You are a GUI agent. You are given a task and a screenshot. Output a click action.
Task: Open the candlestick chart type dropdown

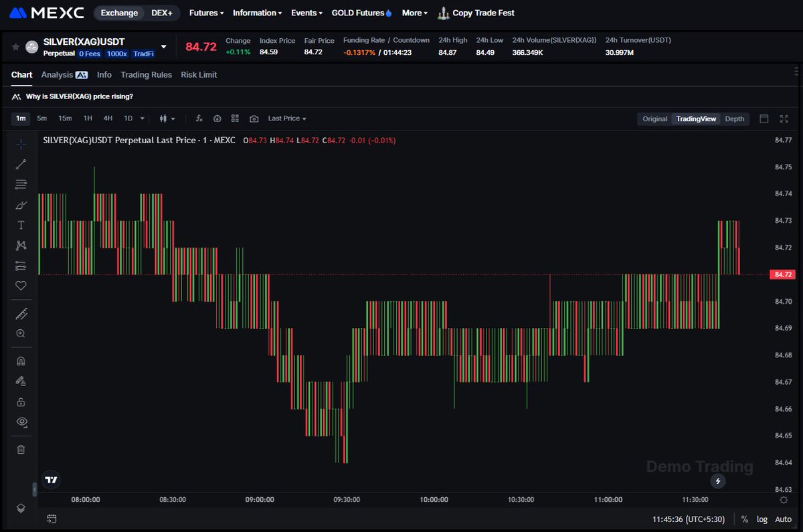point(167,118)
